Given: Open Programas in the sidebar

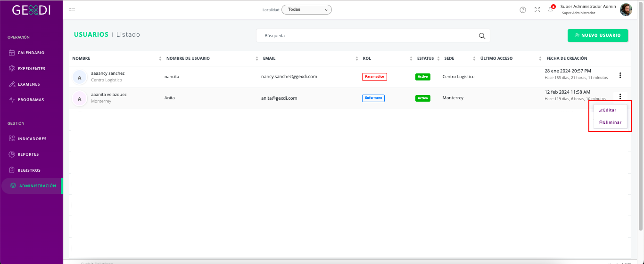Looking at the screenshot, I should 31,100.
